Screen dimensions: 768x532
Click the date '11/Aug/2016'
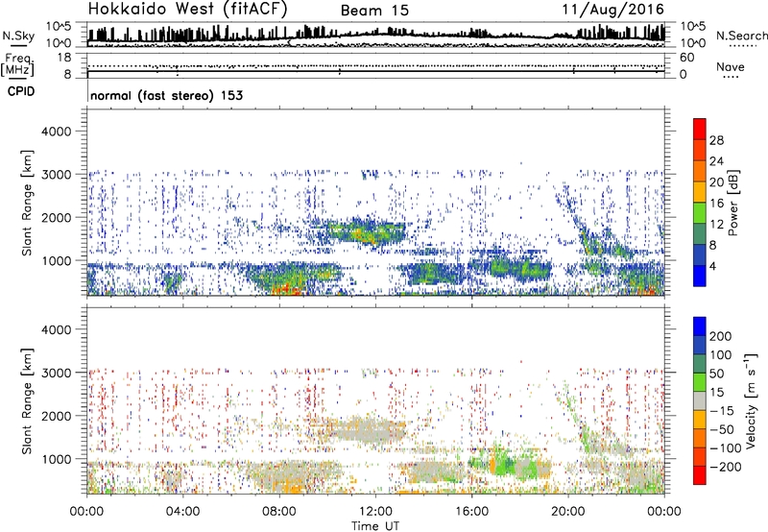pyautogui.click(x=612, y=9)
